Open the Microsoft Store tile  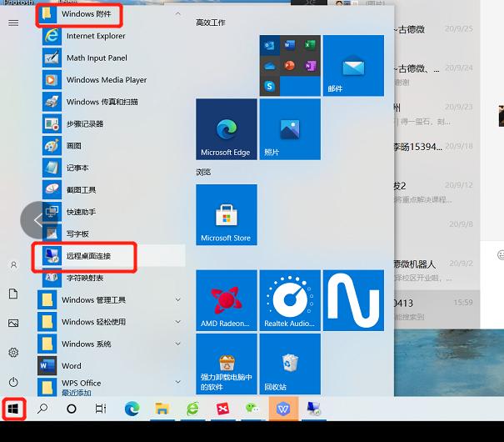pos(227,215)
